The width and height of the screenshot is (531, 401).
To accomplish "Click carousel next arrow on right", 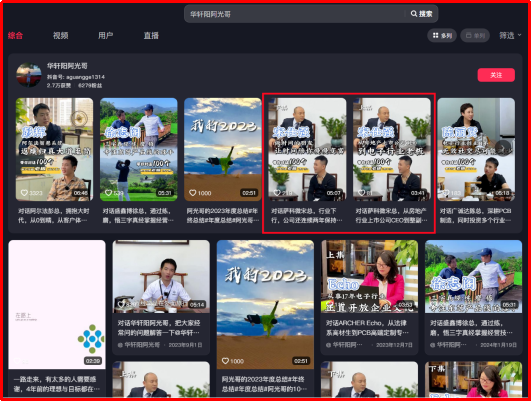I will (504, 148).
